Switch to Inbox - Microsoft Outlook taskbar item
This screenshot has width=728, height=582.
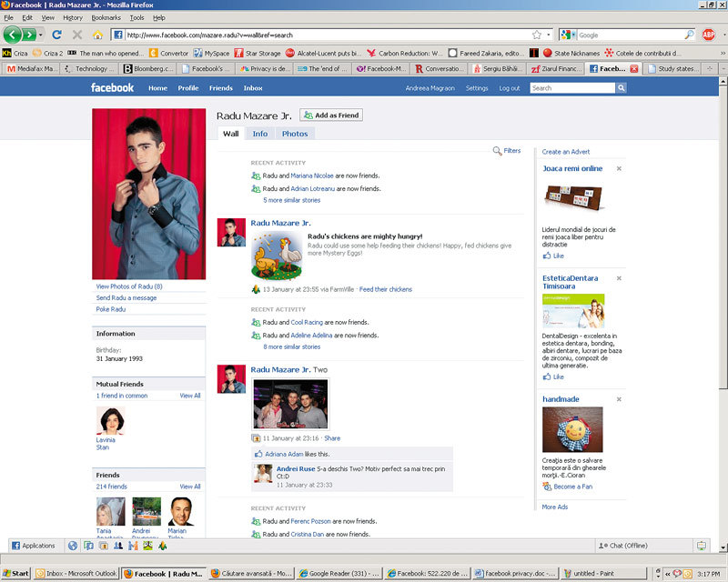(76, 573)
